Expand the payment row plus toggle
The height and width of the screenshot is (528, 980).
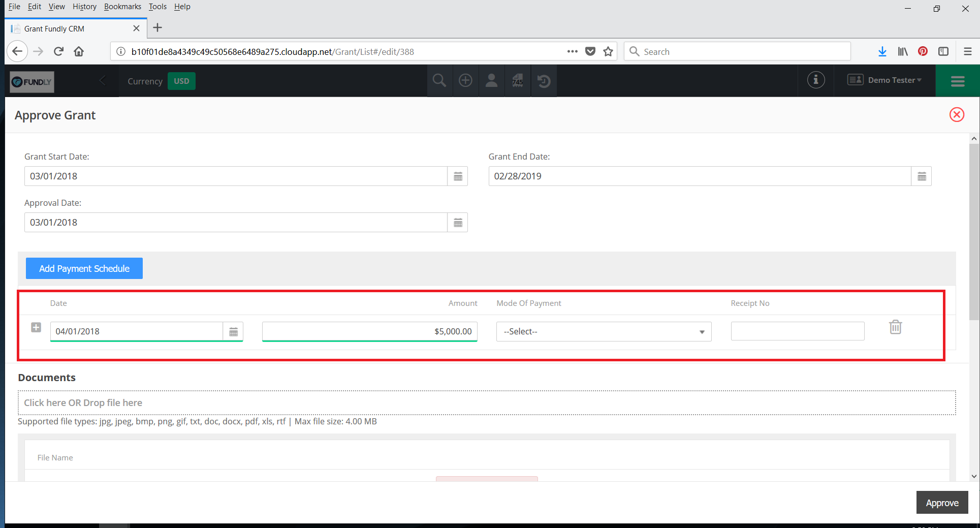pyautogui.click(x=36, y=327)
